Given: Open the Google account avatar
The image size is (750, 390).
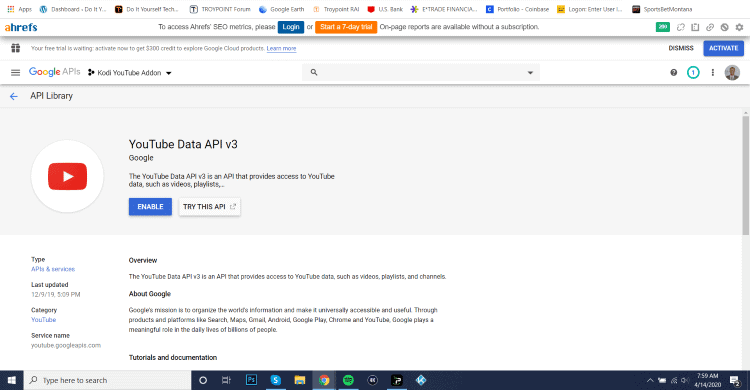Looking at the screenshot, I should pos(732,72).
